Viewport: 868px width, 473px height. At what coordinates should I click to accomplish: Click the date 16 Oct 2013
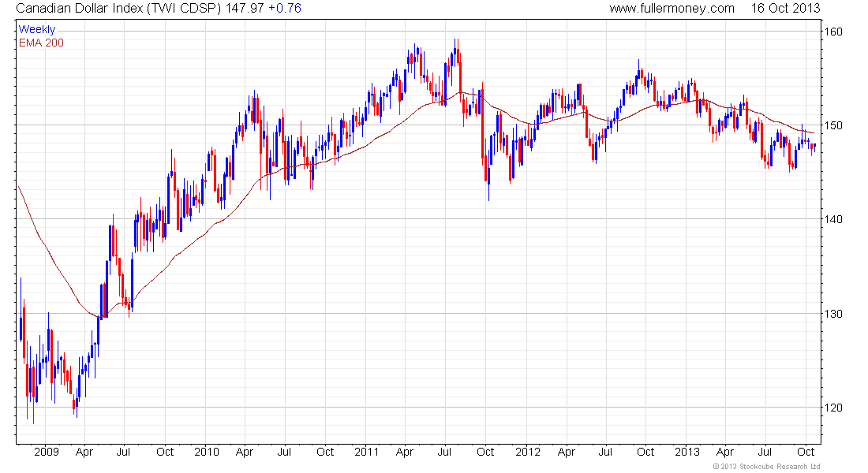pos(785,9)
